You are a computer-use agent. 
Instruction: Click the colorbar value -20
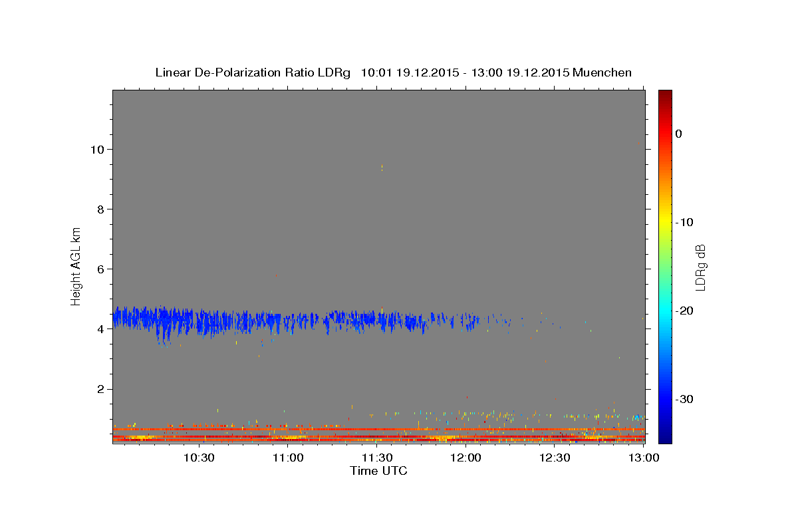coord(685,311)
